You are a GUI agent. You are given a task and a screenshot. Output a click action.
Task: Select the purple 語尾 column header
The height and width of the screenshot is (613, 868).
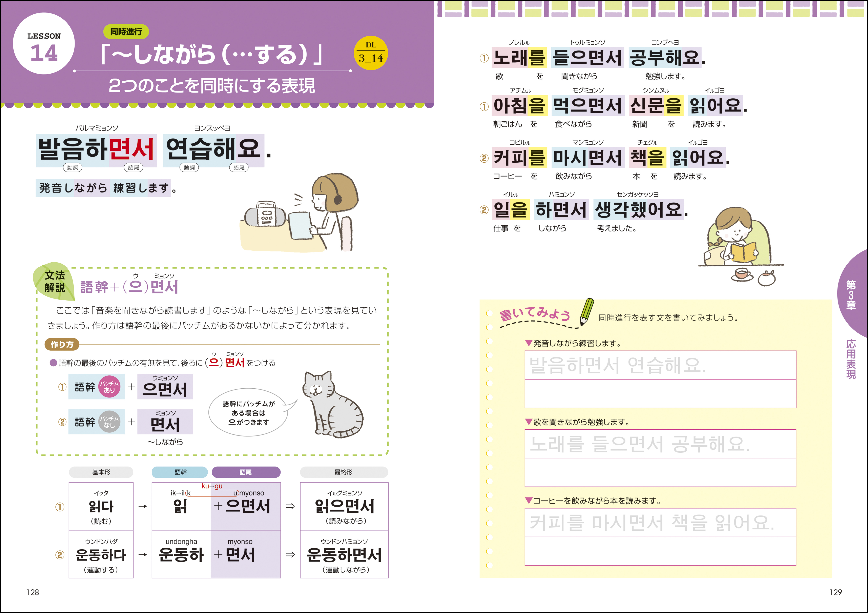coord(246,472)
